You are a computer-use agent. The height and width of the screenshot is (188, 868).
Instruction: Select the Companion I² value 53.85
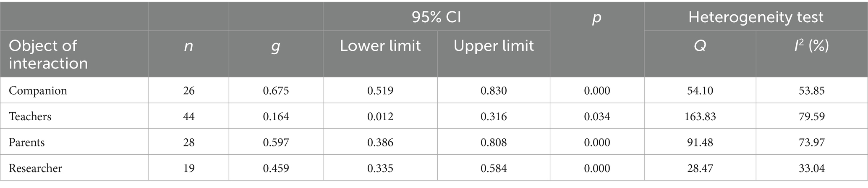[812, 90]
